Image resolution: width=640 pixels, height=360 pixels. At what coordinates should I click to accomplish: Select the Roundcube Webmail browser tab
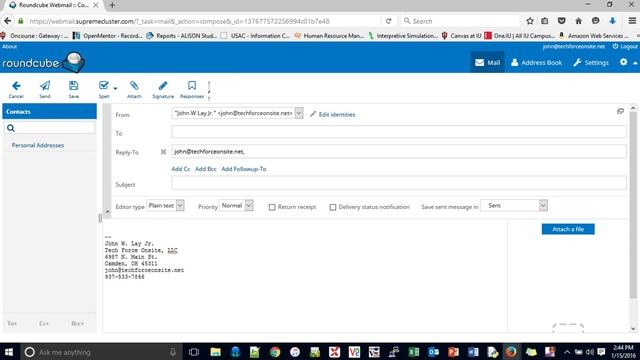click(x=53, y=5)
